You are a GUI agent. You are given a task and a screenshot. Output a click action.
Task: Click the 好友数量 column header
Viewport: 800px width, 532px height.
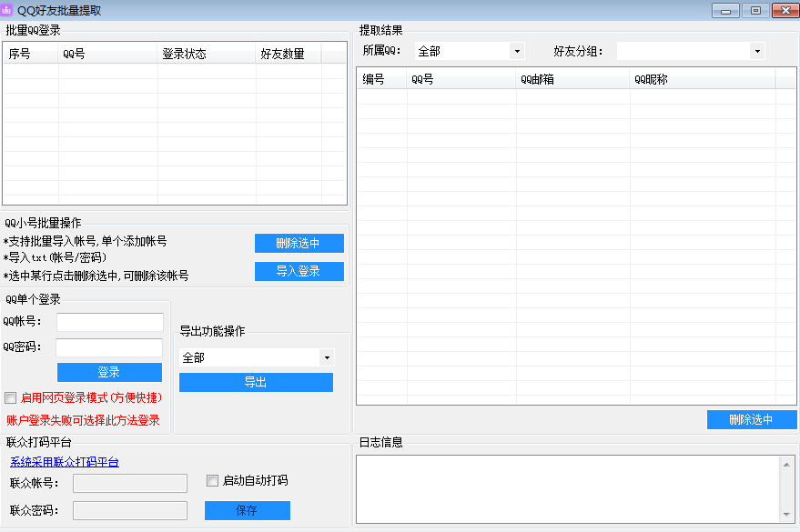point(289,54)
